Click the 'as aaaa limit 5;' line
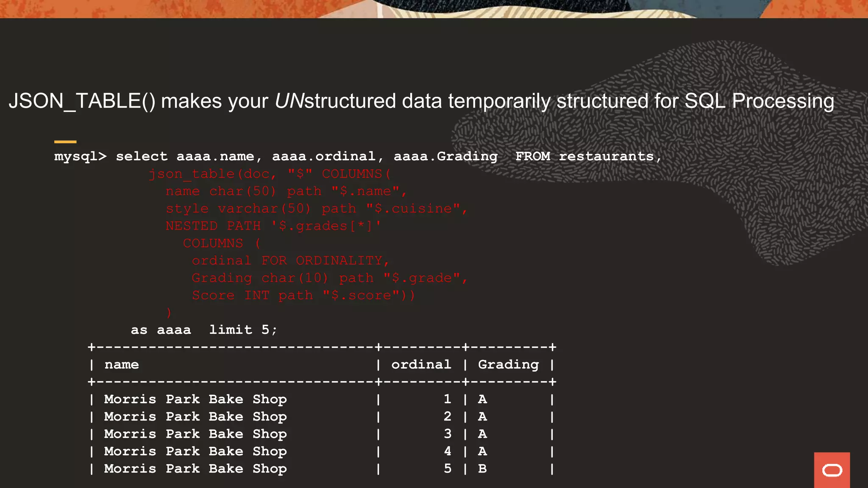This screenshot has width=868, height=488. (204, 330)
